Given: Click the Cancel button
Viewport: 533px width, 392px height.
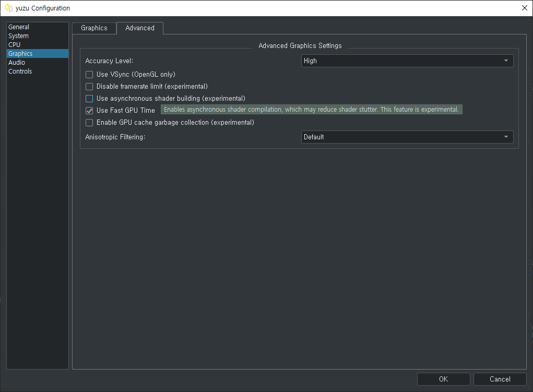Looking at the screenshot, I should 500,379.
